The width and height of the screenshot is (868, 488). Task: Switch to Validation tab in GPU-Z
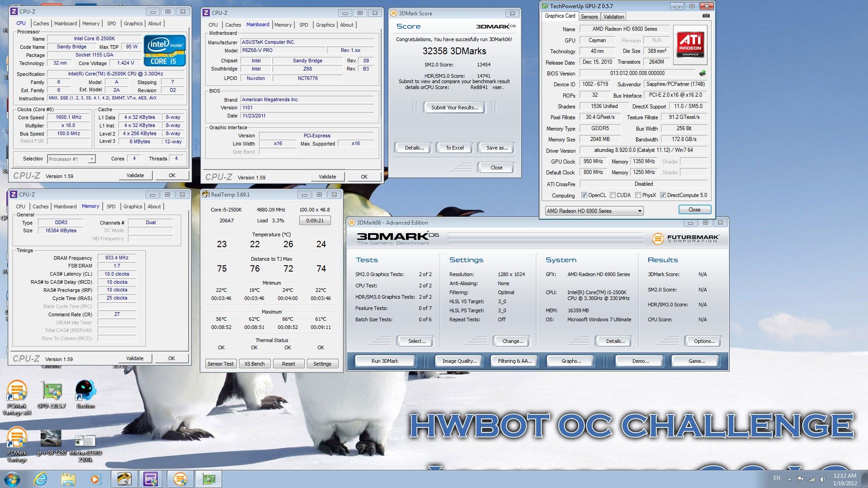613,17
